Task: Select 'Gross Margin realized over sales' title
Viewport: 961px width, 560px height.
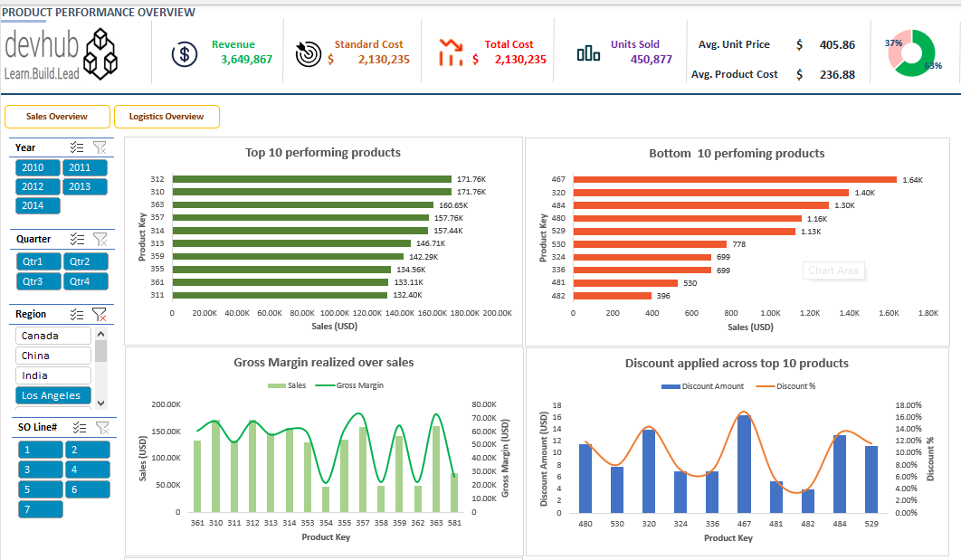Action: click(x=324, y=362)
